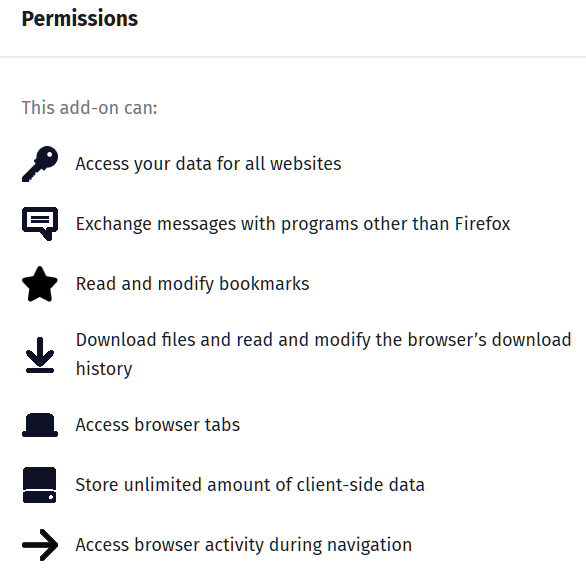Click the star bookmarks icon
586x576 pixels.
[40, 284]
